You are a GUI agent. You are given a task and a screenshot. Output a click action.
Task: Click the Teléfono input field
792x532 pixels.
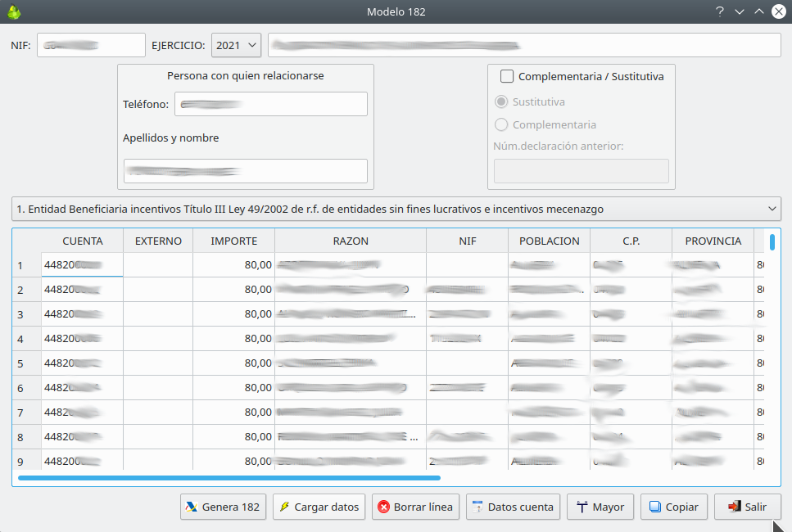[271, 104]
